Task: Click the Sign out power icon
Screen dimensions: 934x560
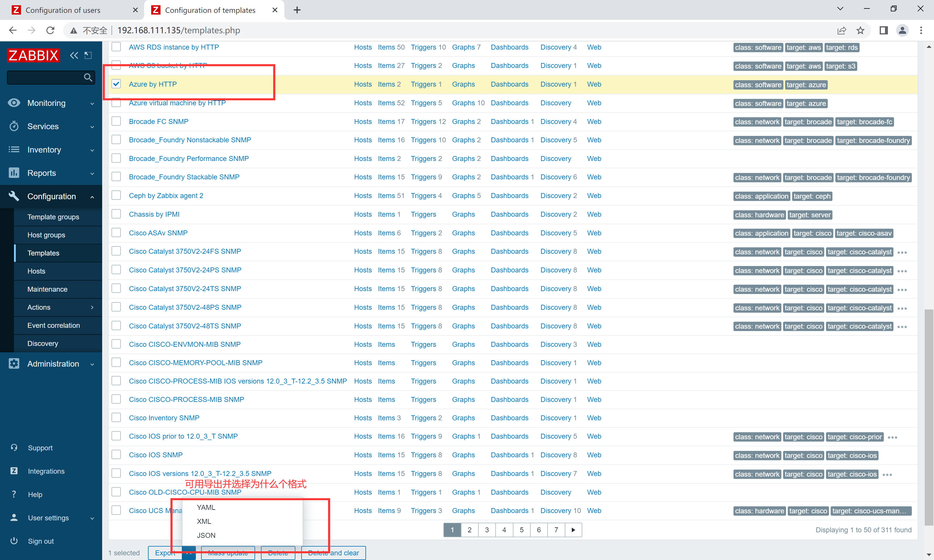Action: click(14, 540)
